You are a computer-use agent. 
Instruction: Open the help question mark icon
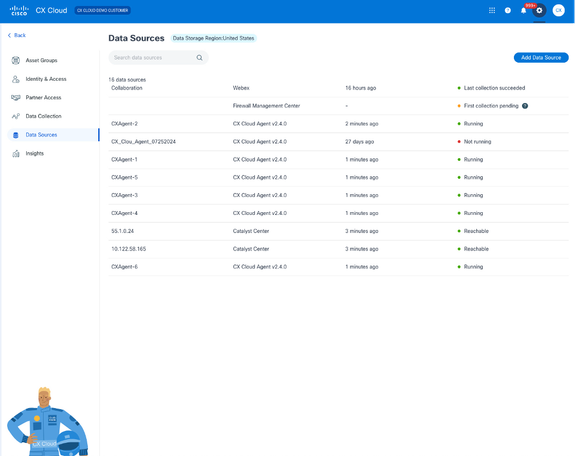[508, 10]
